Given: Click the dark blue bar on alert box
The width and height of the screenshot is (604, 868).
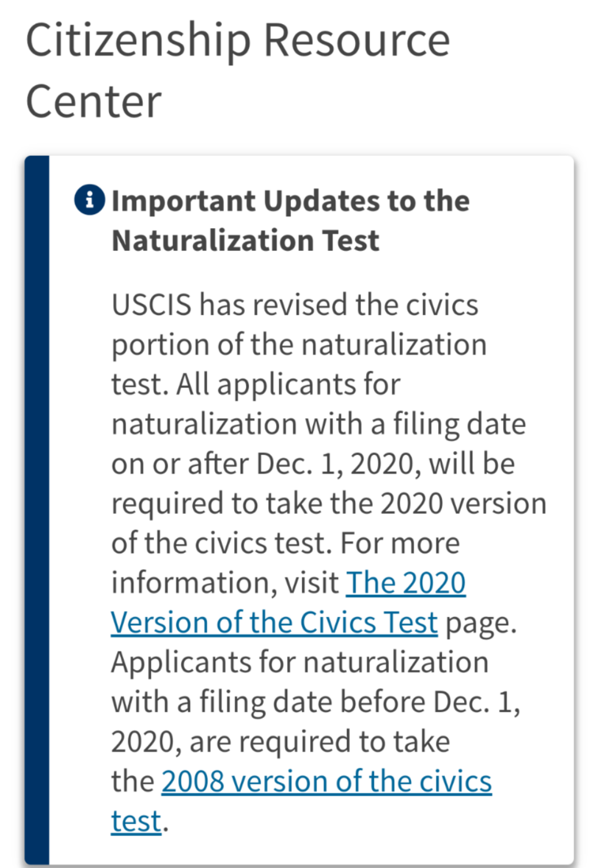Looking at the screenshot, I should point(37,510).
